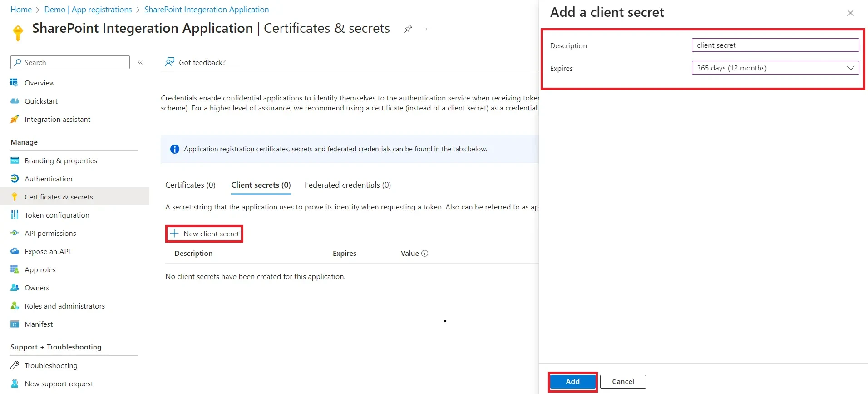Expand the Expires duration dropdown

coord(775,68)
